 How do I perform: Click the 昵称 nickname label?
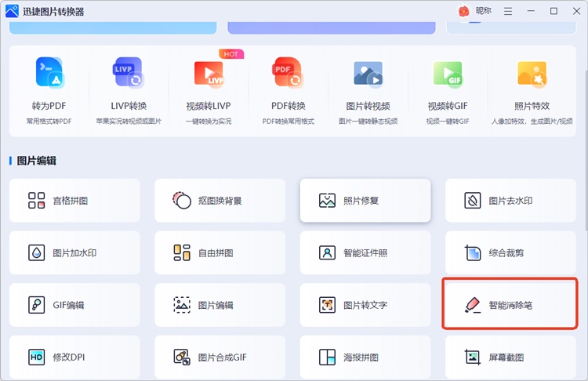coord(484,11)
